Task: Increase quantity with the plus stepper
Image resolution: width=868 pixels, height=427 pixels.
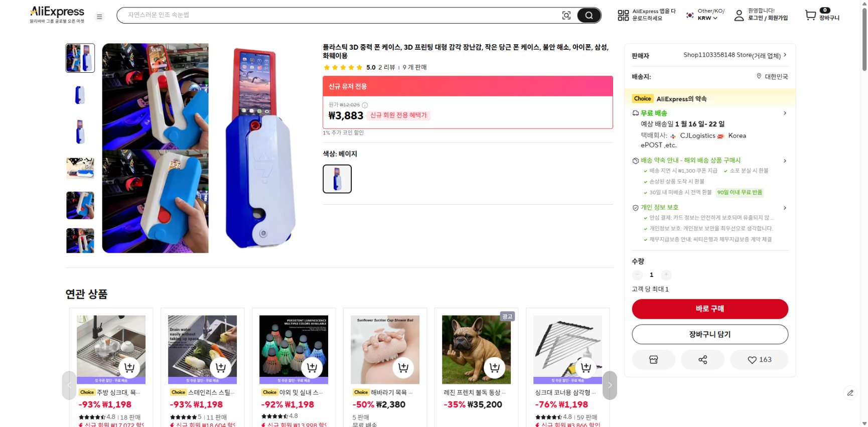Action: [666, 275]
